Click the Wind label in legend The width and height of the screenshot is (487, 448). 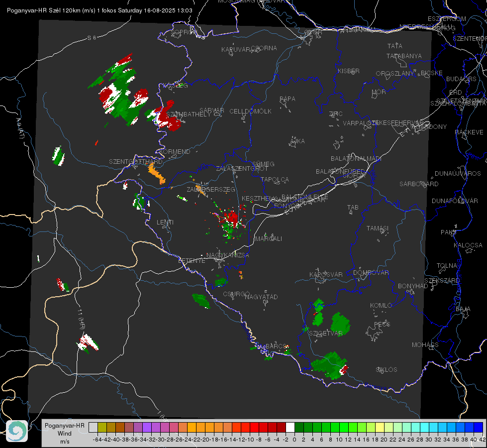click(65, 434)
